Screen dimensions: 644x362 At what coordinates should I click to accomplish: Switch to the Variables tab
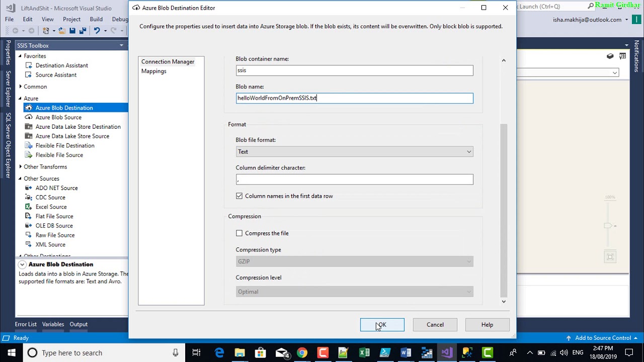click(53, 324)
